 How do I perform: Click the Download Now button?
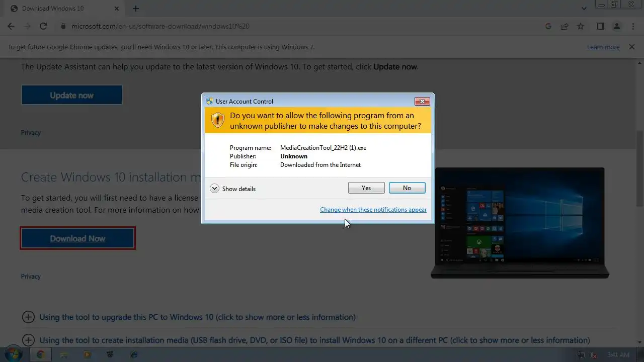pos(77,238)
